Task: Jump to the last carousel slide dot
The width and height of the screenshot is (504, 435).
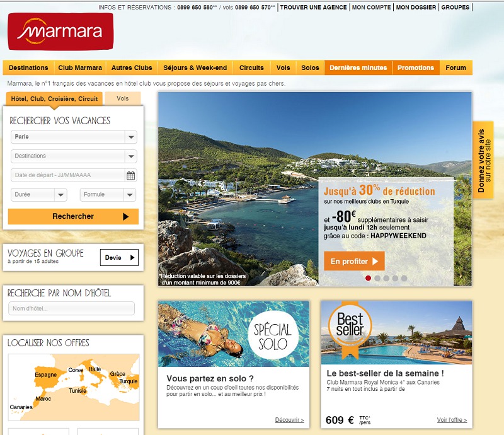Action: click(404, 278)
